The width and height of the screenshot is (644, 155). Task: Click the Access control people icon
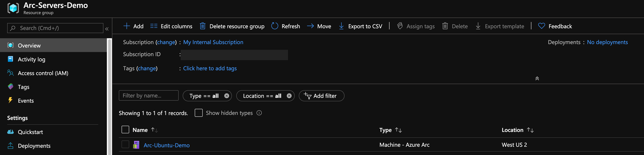pyautogui.click(x=10, y=73)
